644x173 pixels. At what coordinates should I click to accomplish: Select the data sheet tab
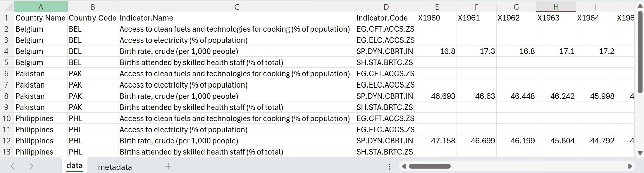74,166
